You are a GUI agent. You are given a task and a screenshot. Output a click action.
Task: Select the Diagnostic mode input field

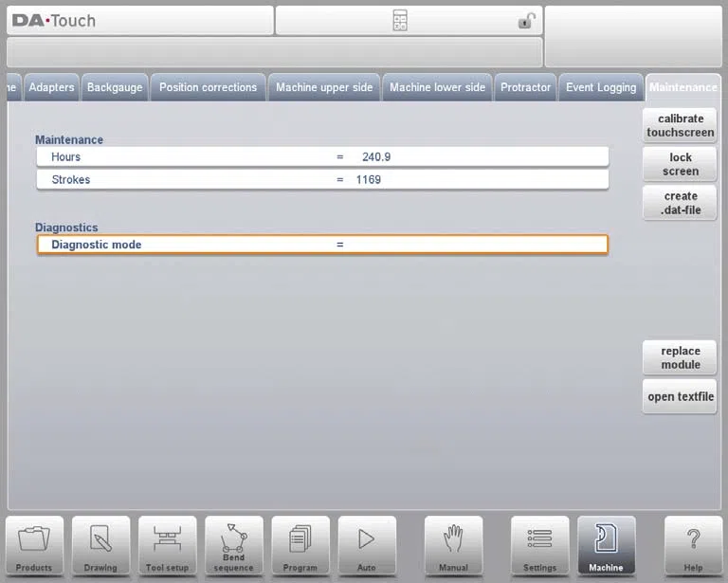(x=322, y=245)
